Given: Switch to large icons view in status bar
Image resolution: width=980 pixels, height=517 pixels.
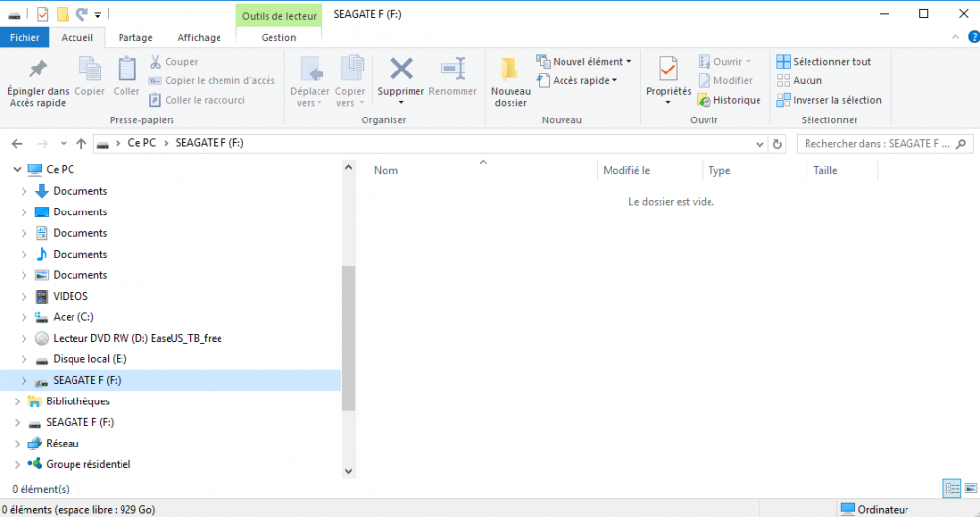Looking at the screenshot, I should (968, 488).
